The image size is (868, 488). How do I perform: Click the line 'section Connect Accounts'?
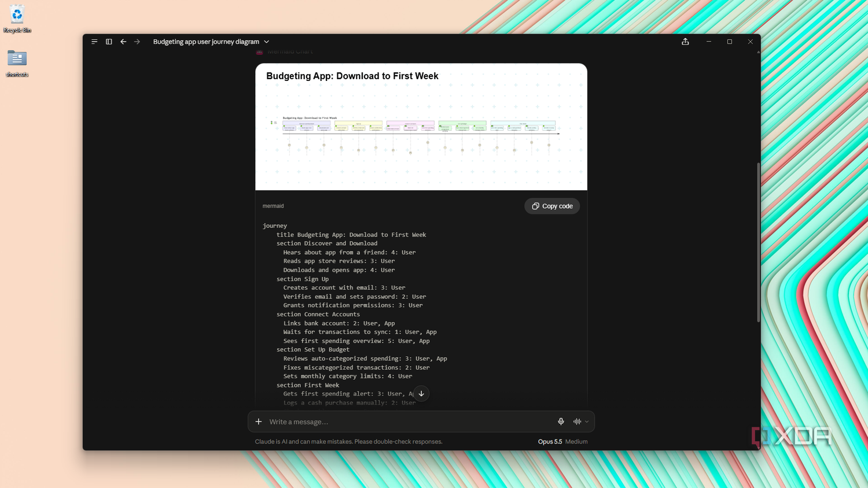318,314
